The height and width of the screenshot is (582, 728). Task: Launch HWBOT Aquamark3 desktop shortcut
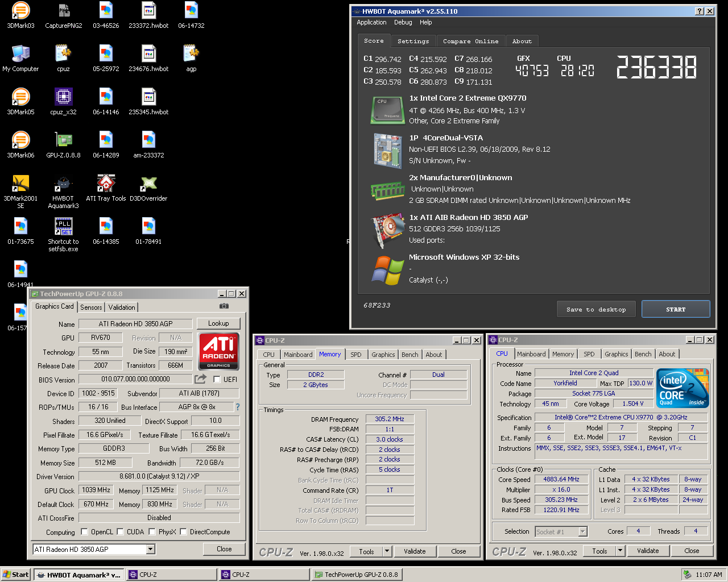[63, 191]
